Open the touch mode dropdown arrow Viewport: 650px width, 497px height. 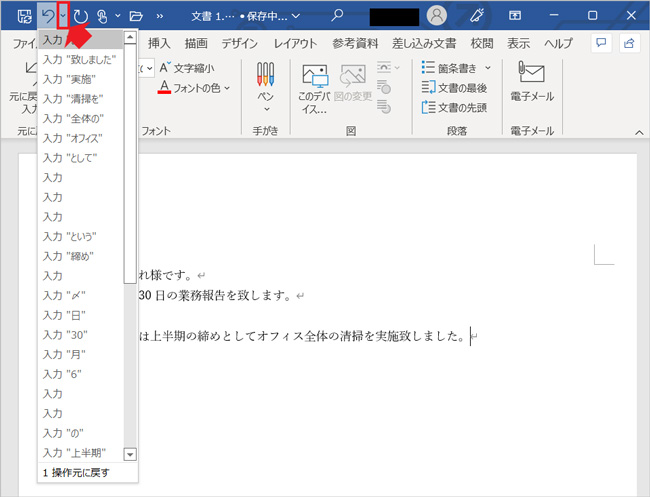[x=118, y=16]
